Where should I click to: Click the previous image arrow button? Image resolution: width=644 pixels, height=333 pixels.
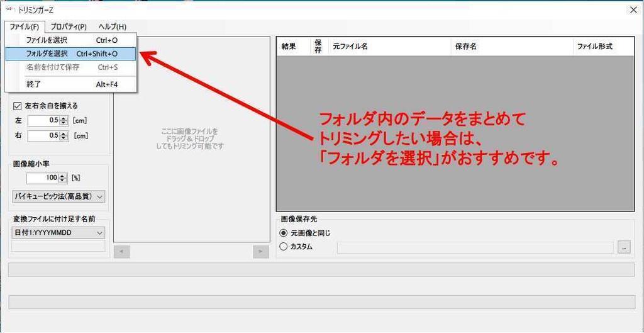coord(121,252)
